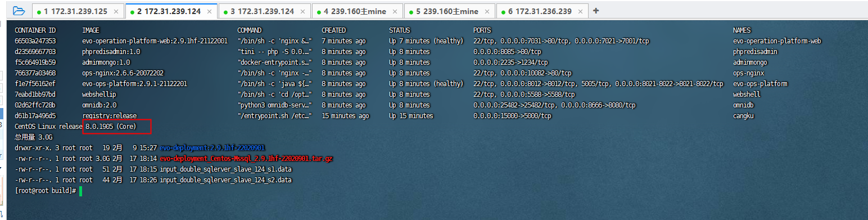The width and height of the screenshot is (868, 220).
Task: Click created 7 minutes ago
Action: [343, 41]
